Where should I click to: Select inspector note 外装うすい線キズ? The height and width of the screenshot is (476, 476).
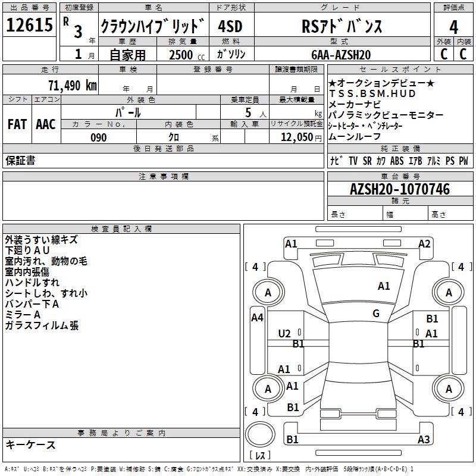42,240
